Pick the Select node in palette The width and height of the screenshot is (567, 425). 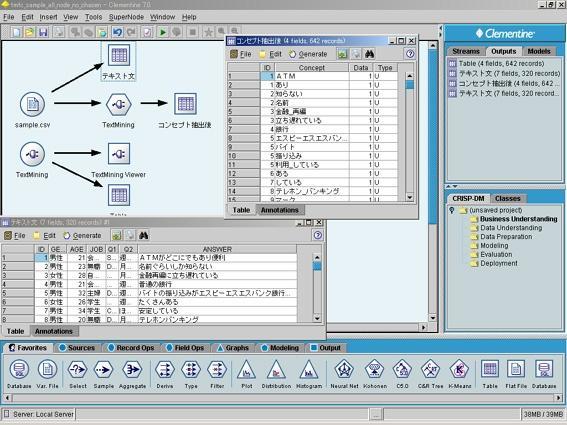(x=78, y=370)
